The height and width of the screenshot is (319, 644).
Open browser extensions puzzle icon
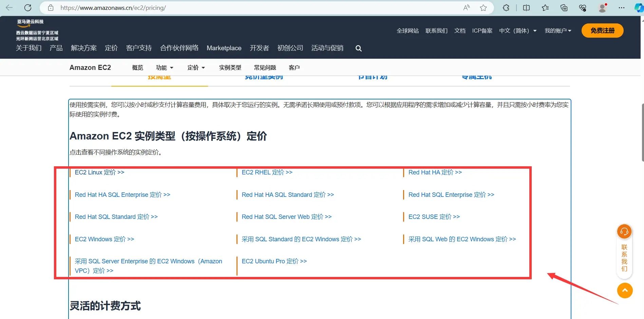click(x=506, y=8)
